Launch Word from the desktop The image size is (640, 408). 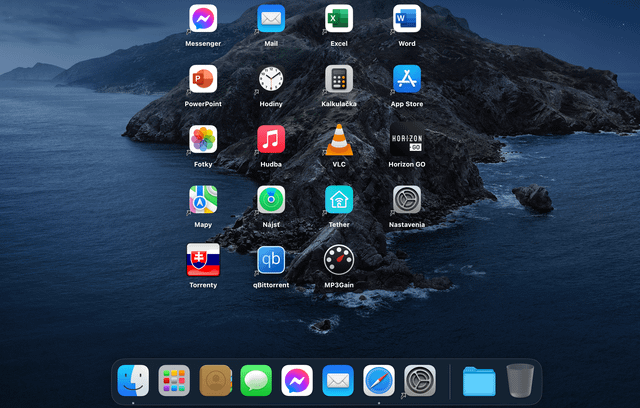pos(407,18)
